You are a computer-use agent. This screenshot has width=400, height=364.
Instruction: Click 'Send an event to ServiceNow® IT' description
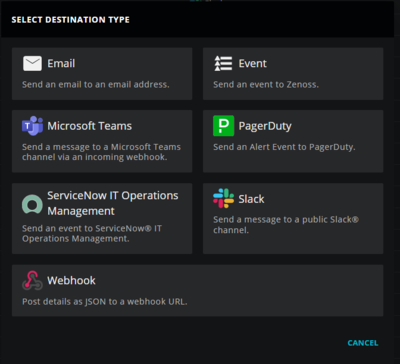pos(92,234)
